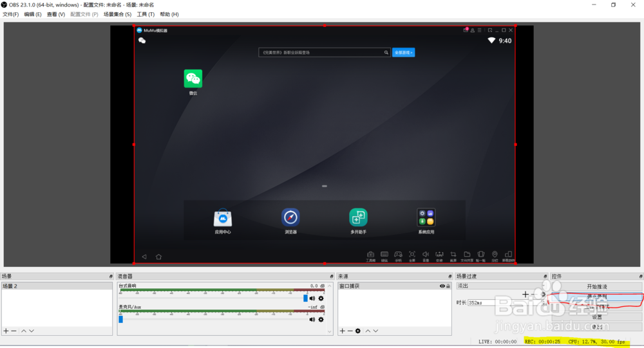The image size is (644, 348).
Task: Open the 编辑(E) menu
Action: coord(33,14)
